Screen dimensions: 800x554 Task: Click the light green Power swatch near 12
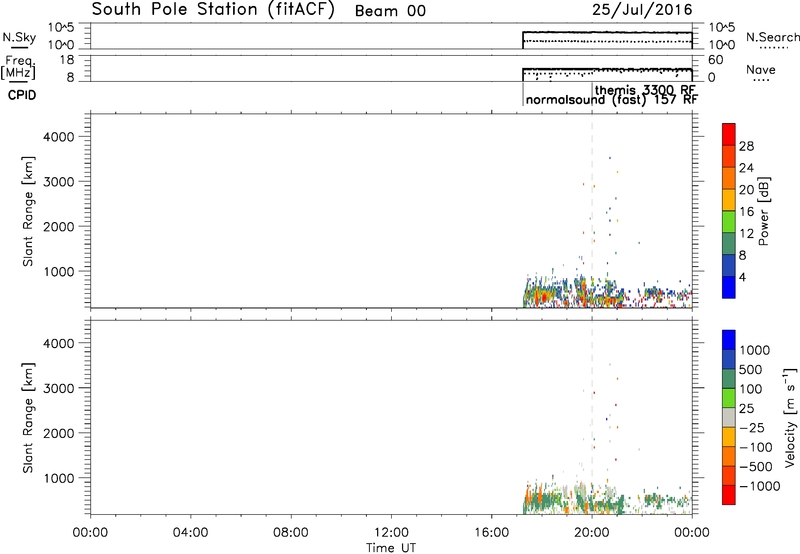[x=729, y=221]
